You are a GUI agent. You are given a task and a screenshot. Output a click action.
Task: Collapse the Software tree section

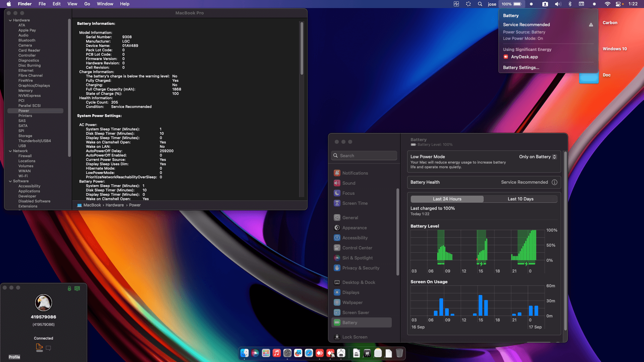10,181
